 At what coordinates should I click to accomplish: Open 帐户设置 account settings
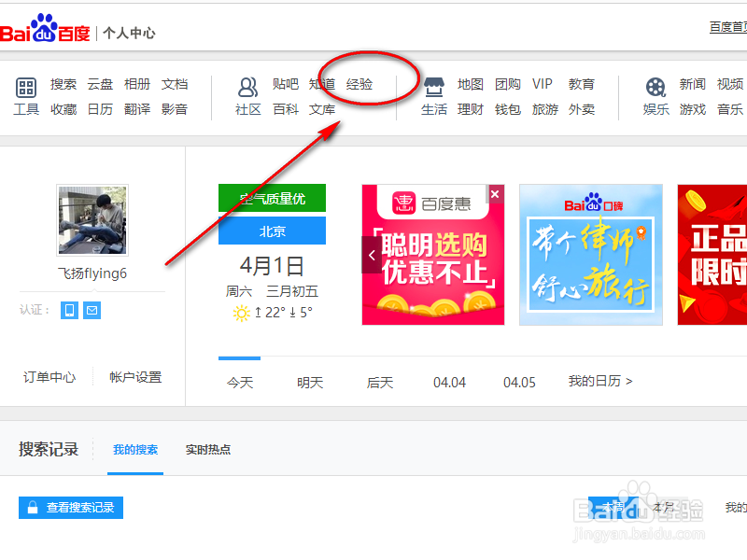pos(135,377)
